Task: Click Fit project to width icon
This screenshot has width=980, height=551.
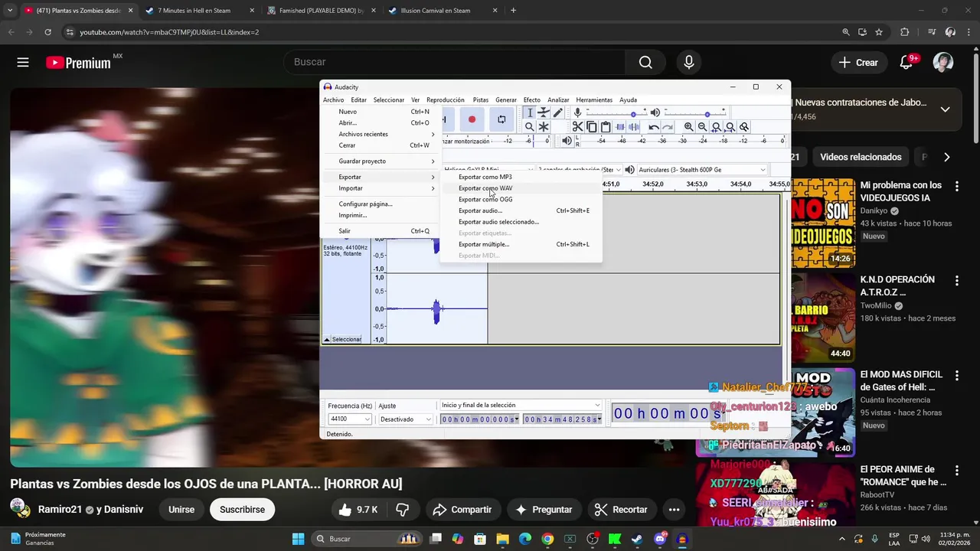Action: (730, 127)
